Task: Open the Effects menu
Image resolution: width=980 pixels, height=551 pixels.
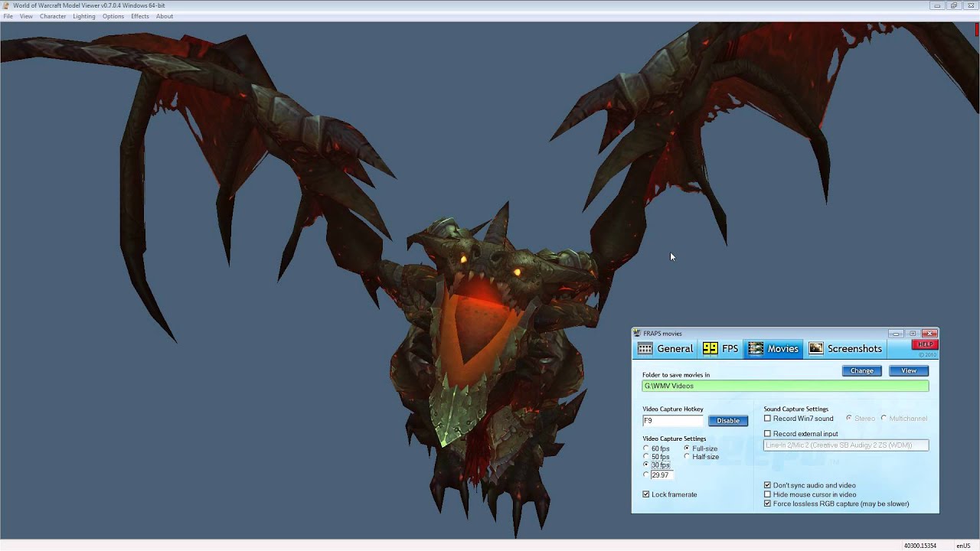Action: click(140, 16)
